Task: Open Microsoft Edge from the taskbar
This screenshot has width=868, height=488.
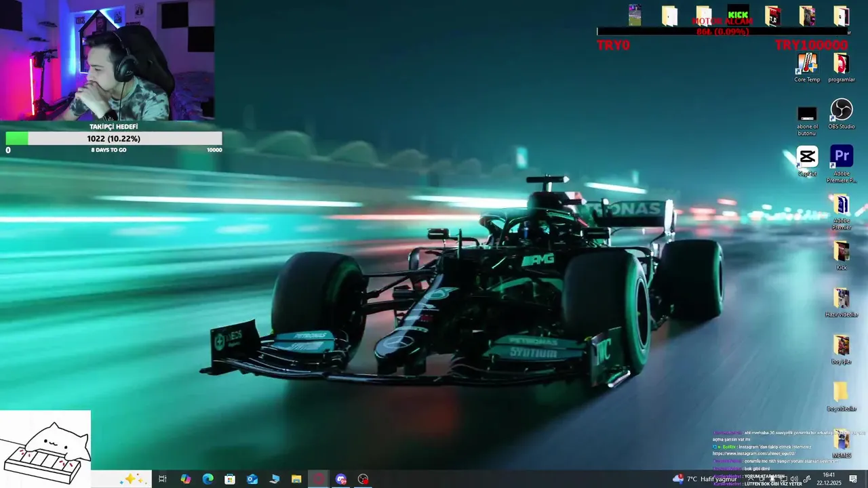Action: coord(208,479)
